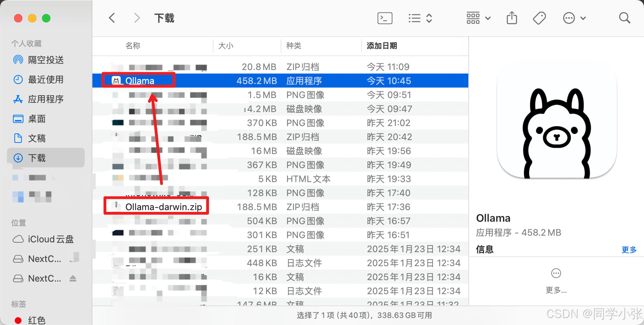
Task: Open the group-by dropdown in toolbar
Action: [x=478, y=18]
